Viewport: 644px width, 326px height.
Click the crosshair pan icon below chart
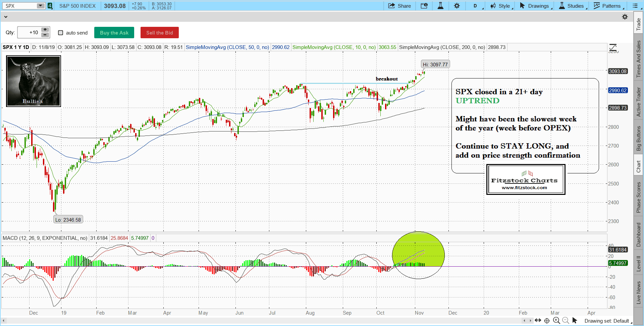click(x=547, y=320)
